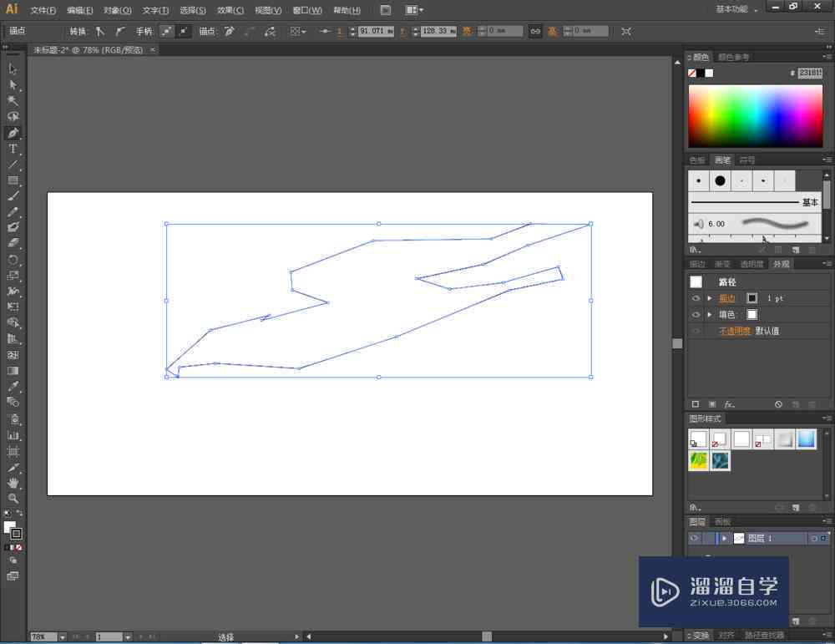The height and width of the screenshot is (644, 835).
Task: Select the Zoom tool
Action: 13,499
